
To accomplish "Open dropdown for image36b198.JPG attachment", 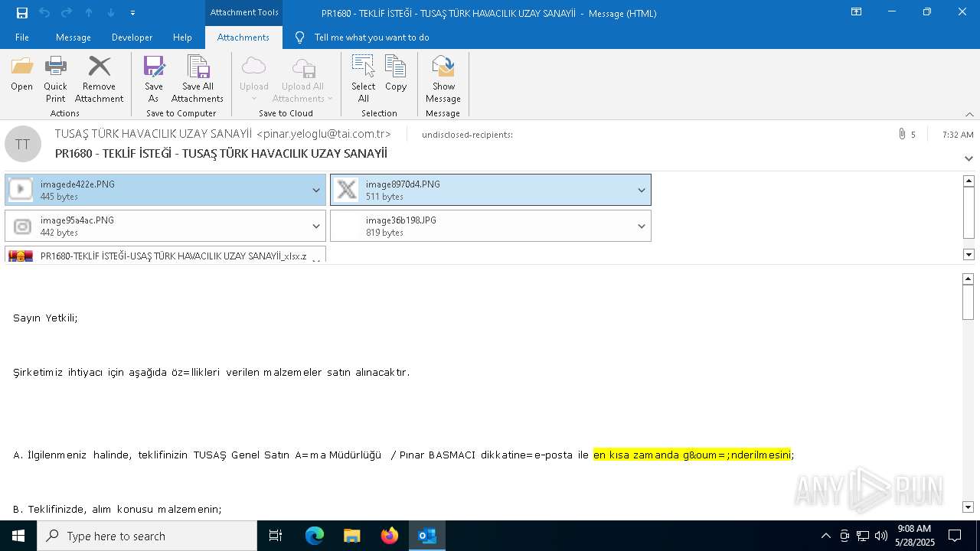I will [642, 226].
